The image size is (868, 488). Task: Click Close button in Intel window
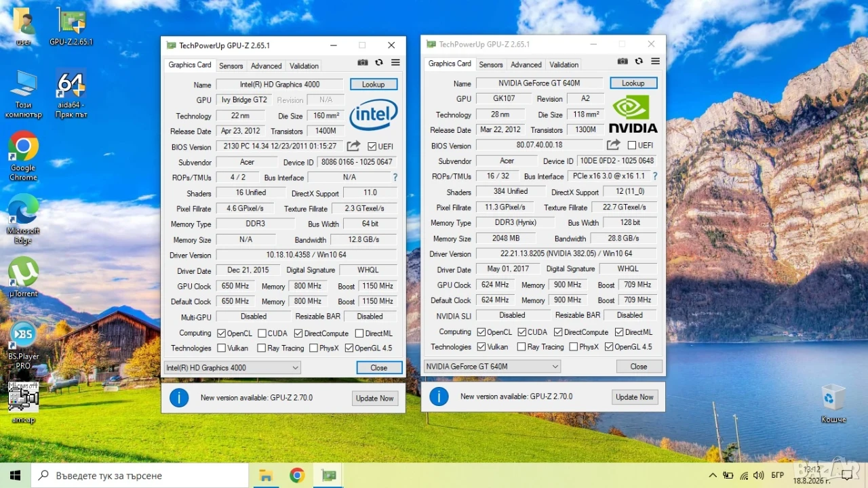[x=379, y=368]
